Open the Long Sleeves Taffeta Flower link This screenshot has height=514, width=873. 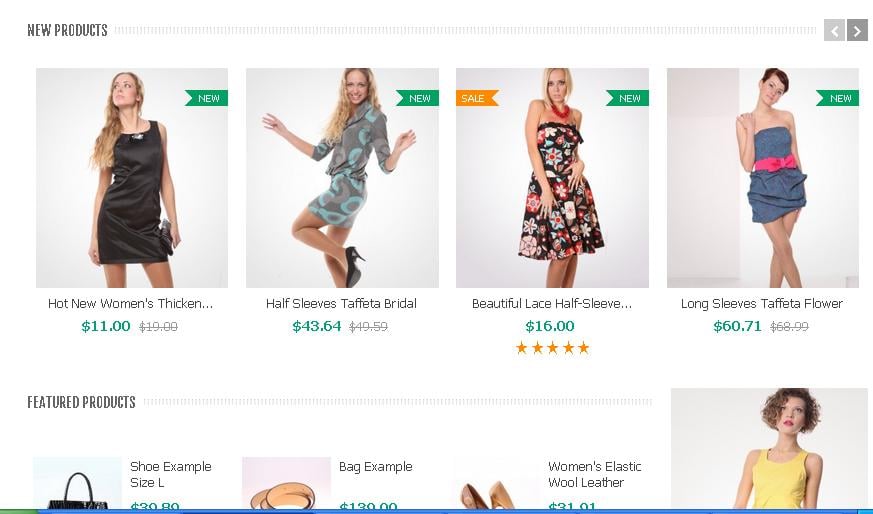point(762,304)
